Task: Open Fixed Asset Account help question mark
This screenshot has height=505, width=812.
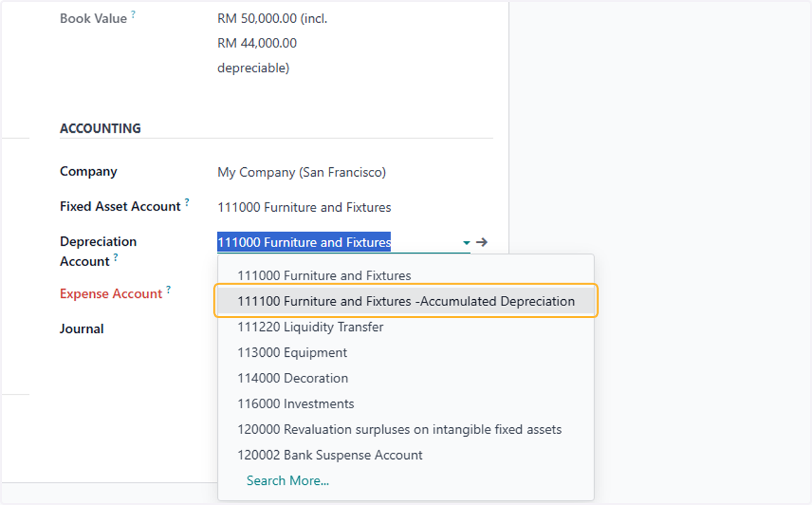Action: coord(187,202)
